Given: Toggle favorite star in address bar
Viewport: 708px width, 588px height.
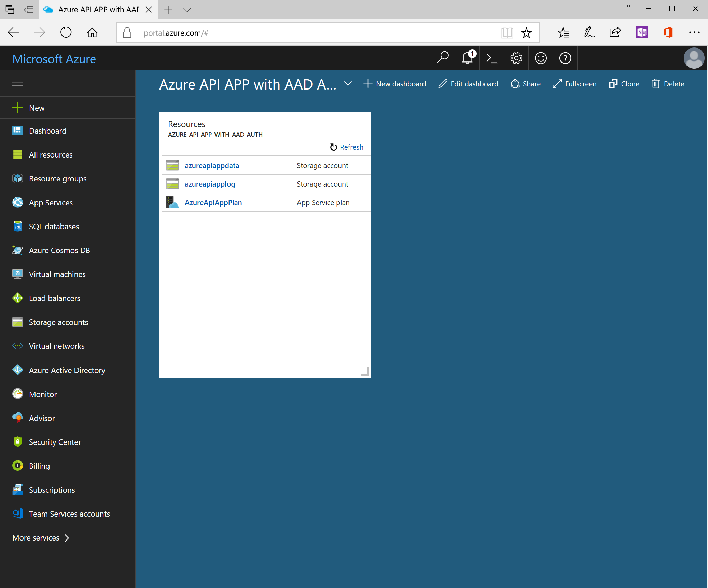Looking at the screenshot, I should point(526,33).
